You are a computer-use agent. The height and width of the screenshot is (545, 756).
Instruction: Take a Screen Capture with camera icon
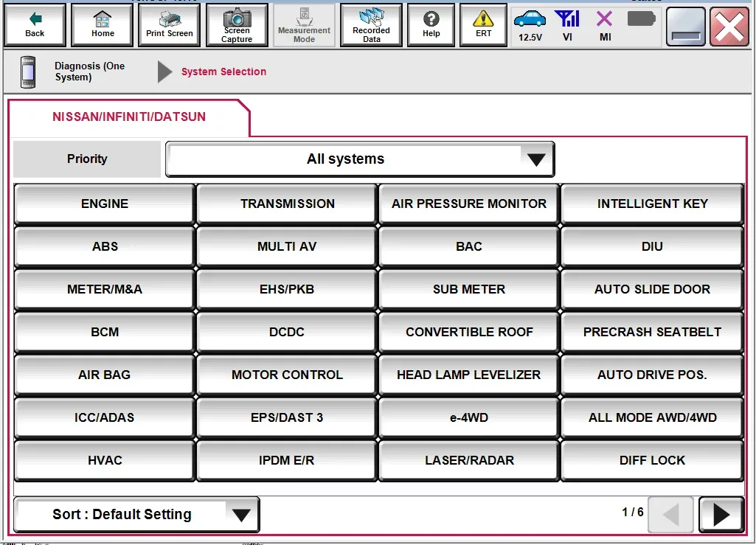click(x=237, y=25)
